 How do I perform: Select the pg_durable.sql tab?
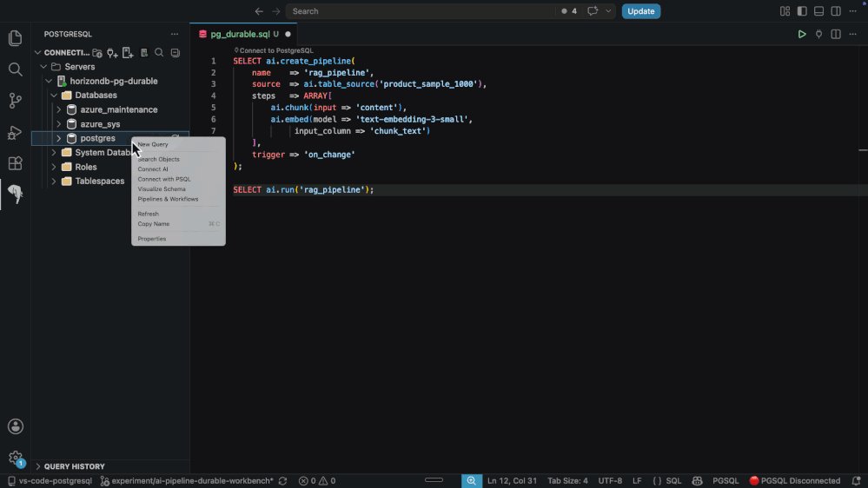pyautogui.click(x=243, y=35)
